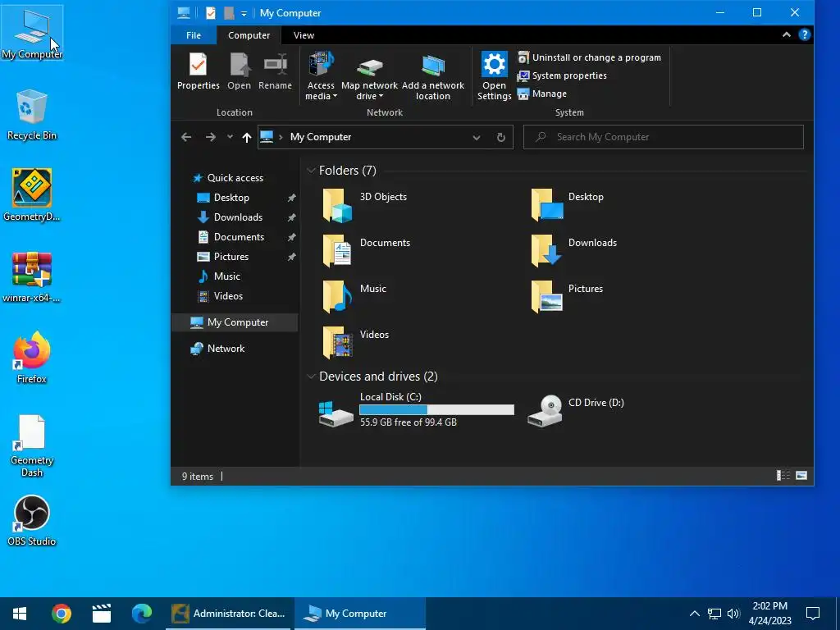840x630 pixels.
Task: Select the 3D Objects folder
Action: [x=364, y=204]
